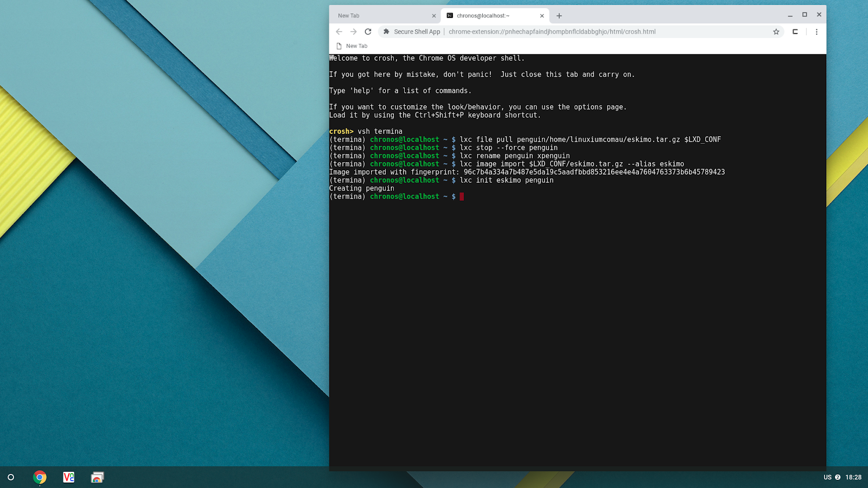This screenshot has height=488, width=868.
Task: Click the 'lxc rename penguin xpenguin' command
Action: [515, 156]
